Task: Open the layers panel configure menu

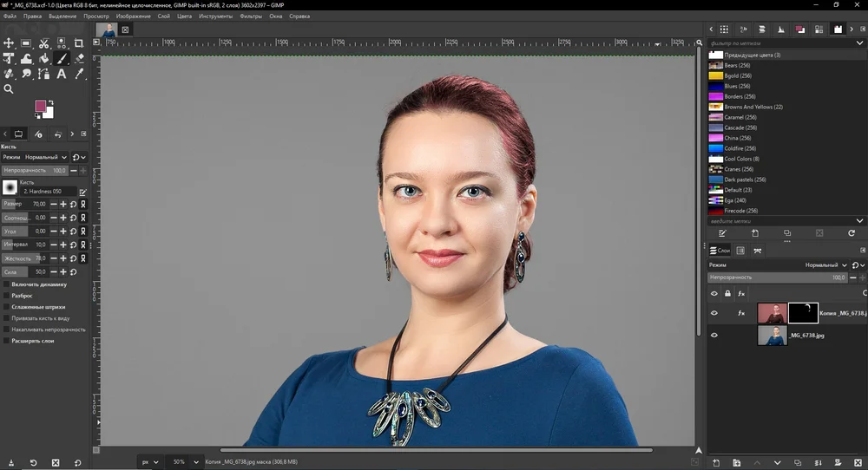Action: tap(863, 251)
